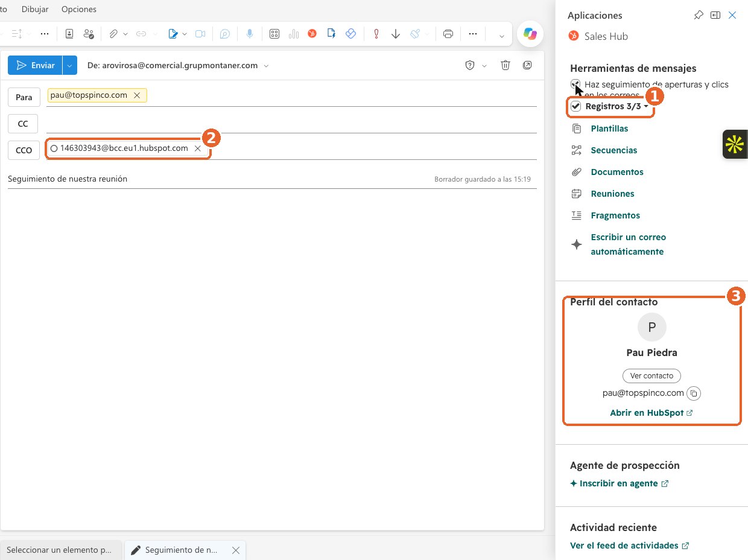Click the CC button
Viewport: 748px width, 560px height.
tap(23, 124)
